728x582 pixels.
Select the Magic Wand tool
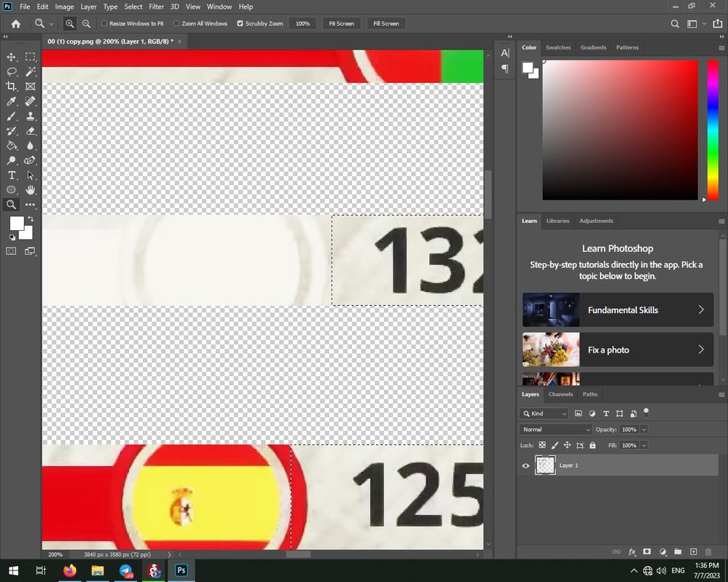30,71
